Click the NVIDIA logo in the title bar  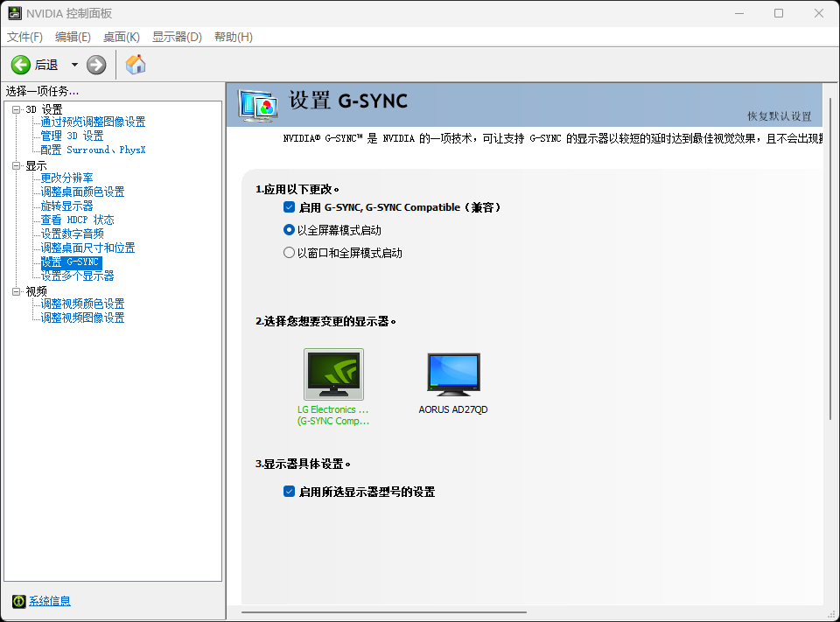(x=13, y=13)
